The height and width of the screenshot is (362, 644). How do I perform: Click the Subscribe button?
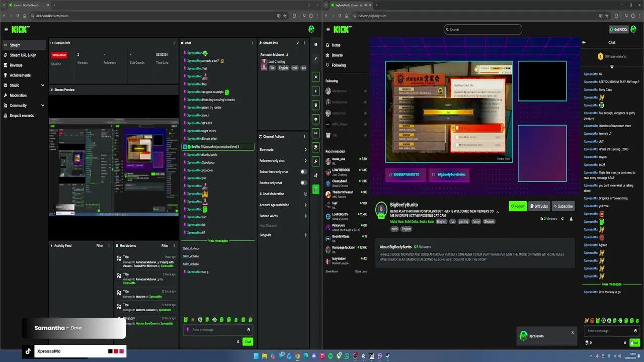coord(563,206)
